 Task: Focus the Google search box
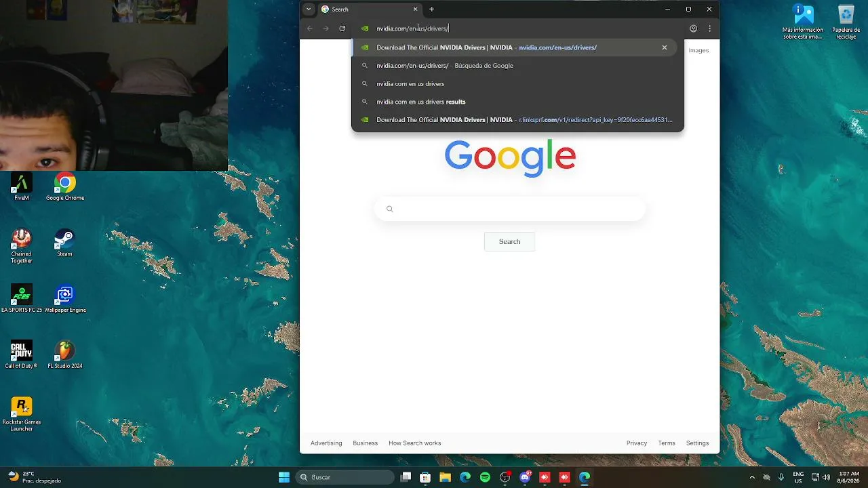510,209
